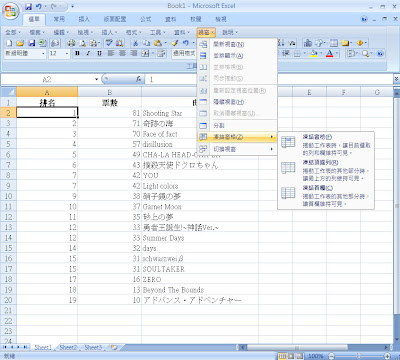
Task: Click the zoom out minus button
Action: click(331, 356)
